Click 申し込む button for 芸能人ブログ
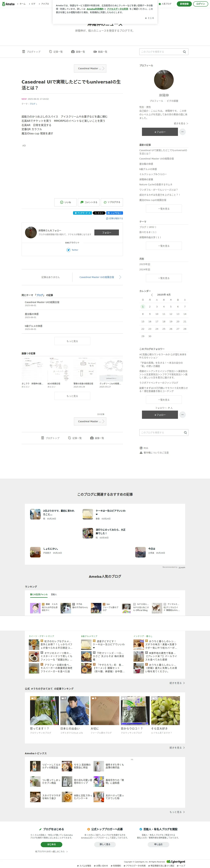210x868 pixels. pyautogui.click(x=158, y=844)
